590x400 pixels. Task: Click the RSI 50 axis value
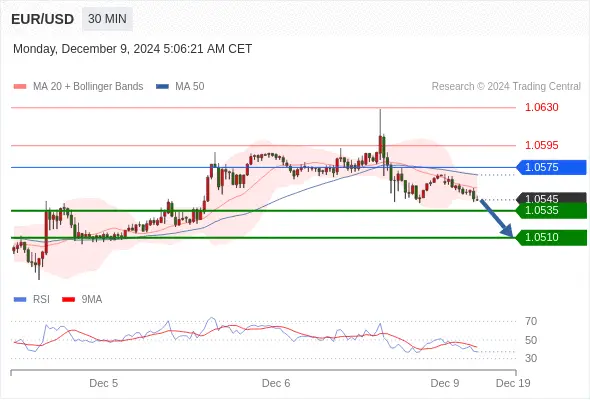[x=531, y=340]
